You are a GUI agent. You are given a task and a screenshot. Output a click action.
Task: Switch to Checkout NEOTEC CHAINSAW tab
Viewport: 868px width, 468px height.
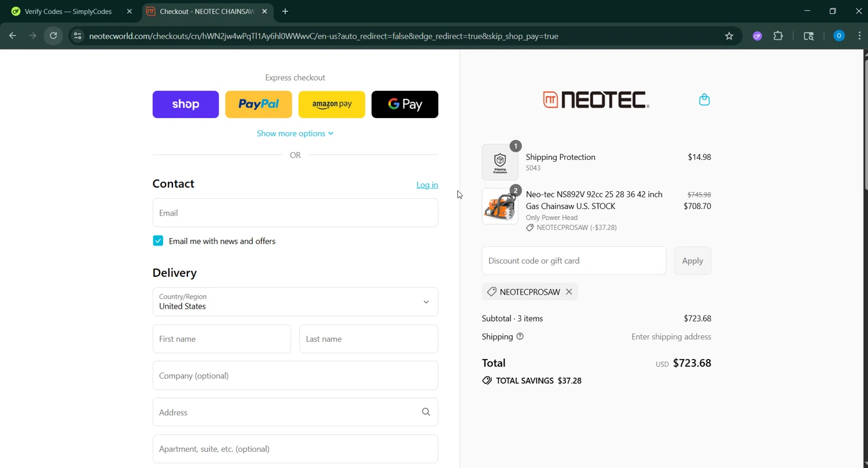point(207,12)
